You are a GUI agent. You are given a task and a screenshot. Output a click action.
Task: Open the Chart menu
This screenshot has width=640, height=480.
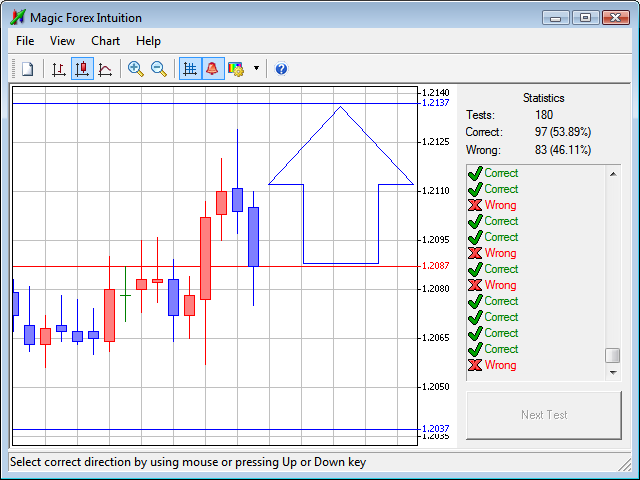pyautogui.click(x=105, y=41)
